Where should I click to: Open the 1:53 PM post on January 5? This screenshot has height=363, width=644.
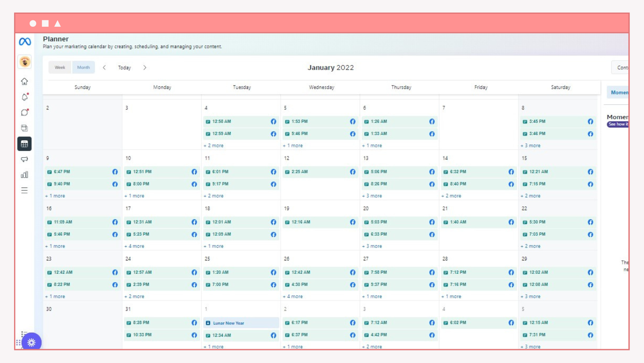click(x=320, y=122)
